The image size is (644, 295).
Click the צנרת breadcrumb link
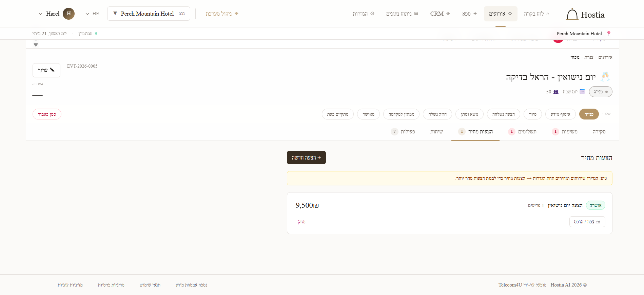tap(589, 57)
